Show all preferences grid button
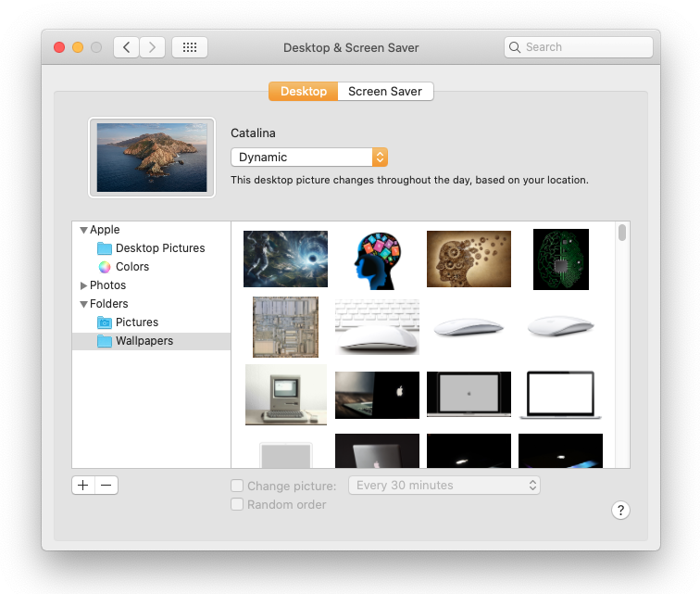The height and width of the screenshot is (594, 700). [189, 47]
